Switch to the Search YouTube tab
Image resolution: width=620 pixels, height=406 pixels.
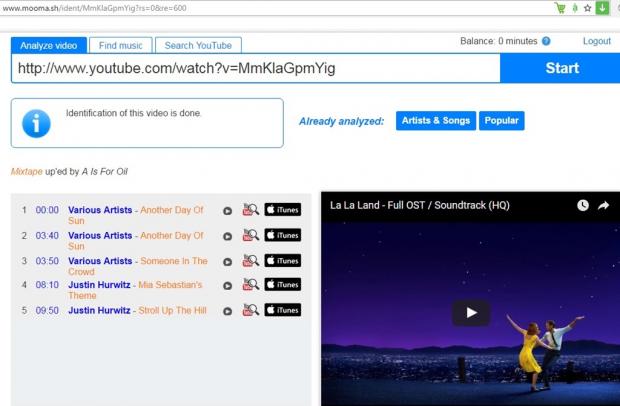click(198, 45)
